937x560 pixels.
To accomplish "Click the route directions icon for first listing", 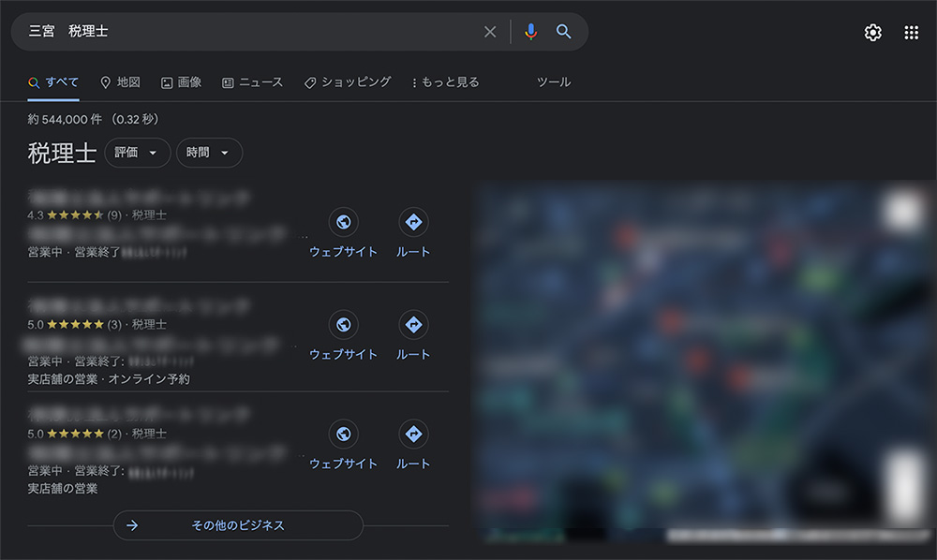I will pyautogui.click(x=413, y=223).
